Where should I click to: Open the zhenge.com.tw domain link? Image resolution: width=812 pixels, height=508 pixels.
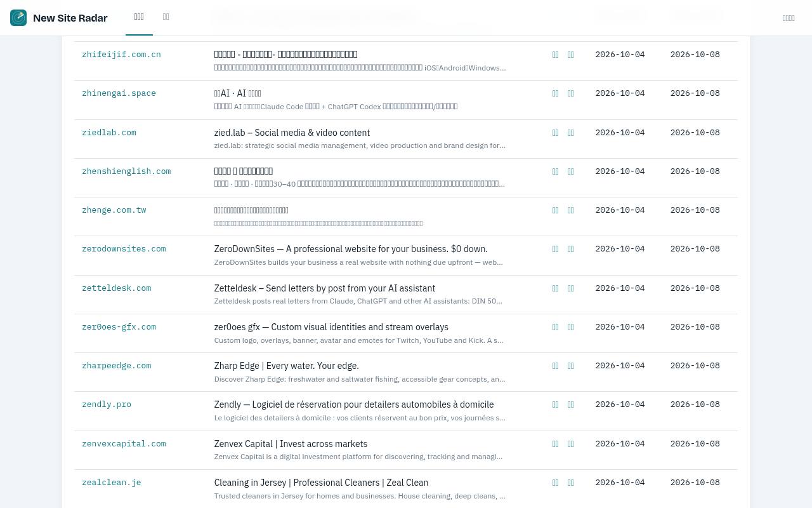(114, 210)
